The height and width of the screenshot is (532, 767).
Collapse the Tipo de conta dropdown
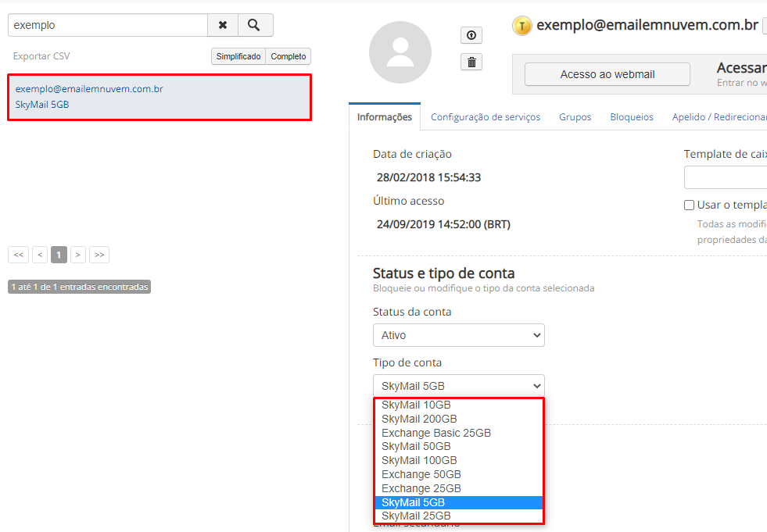[x=458, y=386]
